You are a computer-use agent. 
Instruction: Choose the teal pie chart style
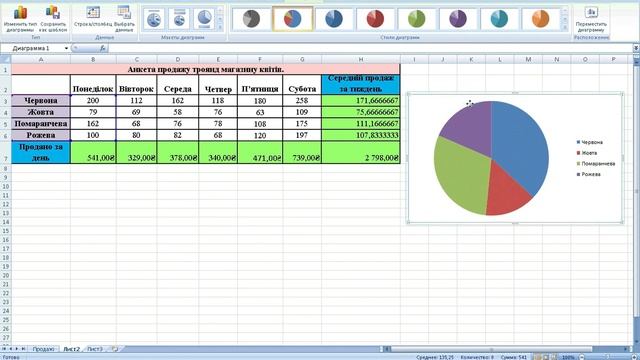tap(499, 19)
